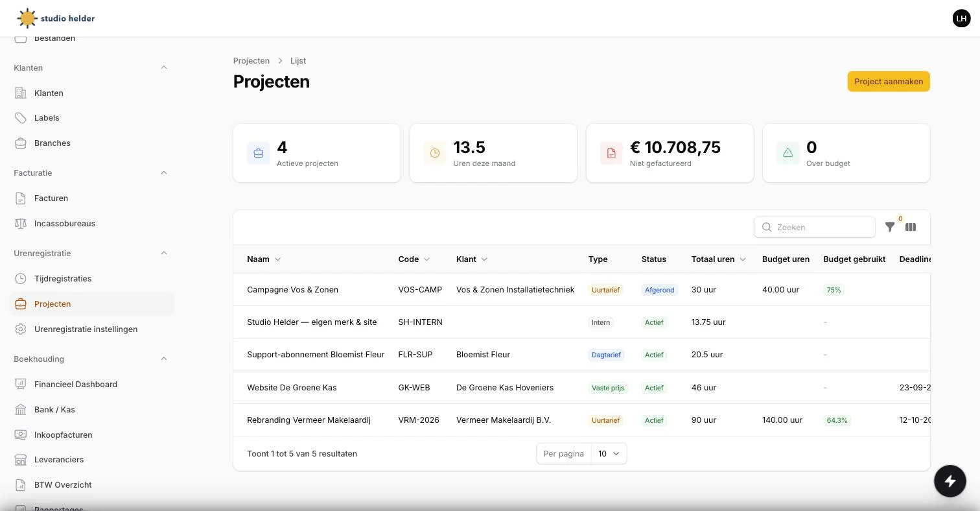Click the Facturen document icon
Image resolution: width=980 pixels, height=511 pixels.
coord(21,198)
